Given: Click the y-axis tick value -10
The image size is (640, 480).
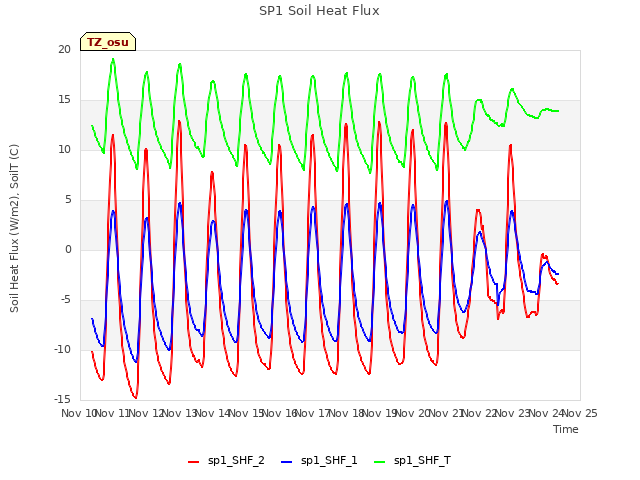Looking at the screenshot, I should point(62,350).
